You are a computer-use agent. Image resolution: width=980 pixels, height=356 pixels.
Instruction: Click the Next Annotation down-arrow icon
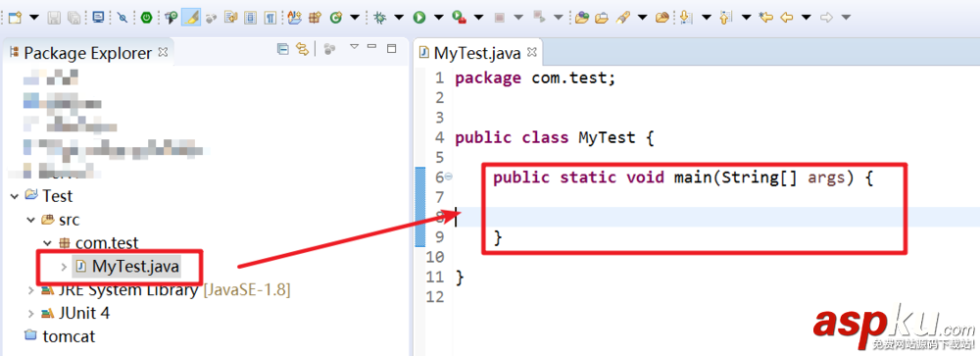click(x=686, y=19)
